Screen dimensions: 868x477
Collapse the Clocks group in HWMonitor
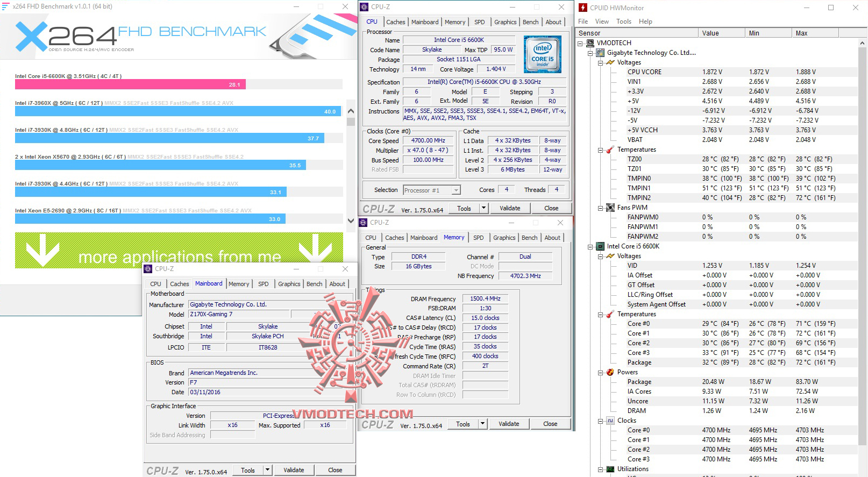point(601,421)
